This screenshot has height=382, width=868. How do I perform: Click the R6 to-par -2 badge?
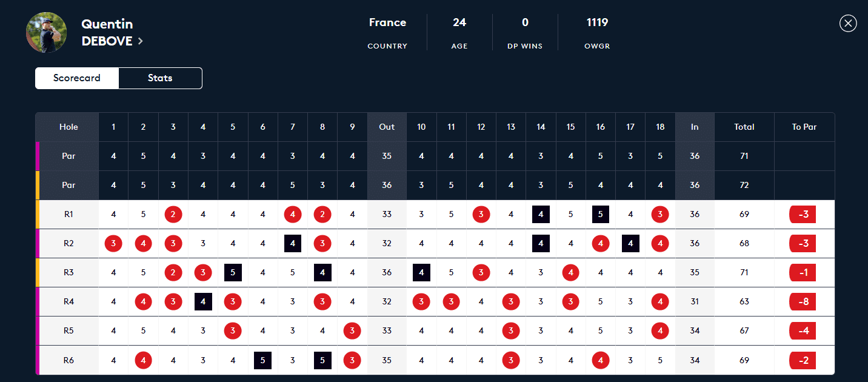803,360
